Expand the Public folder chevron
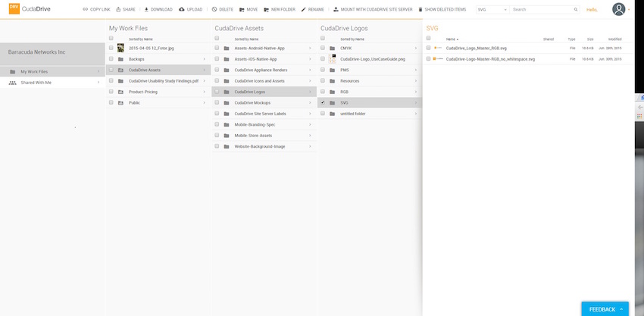Screen dimensions: 644x316 (x=204, y=103)
